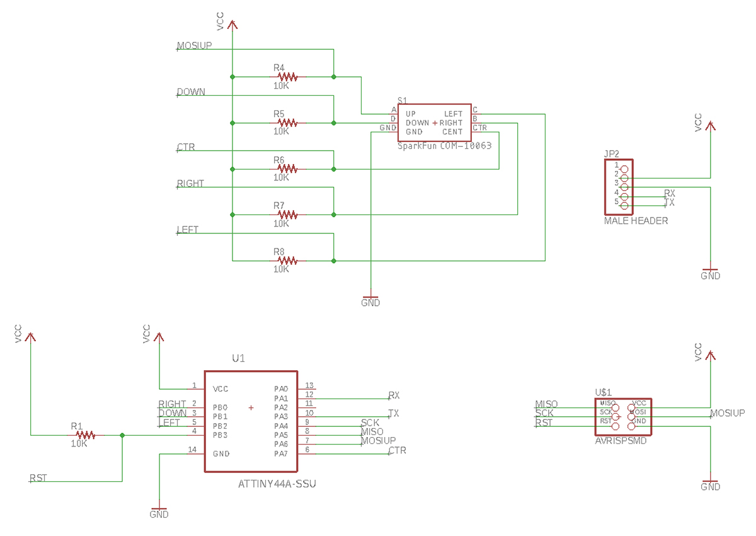This screenshot has height=536, width=756.
Task: Select the GND symbol beneath the JP2 header
Action: point(711,270)
